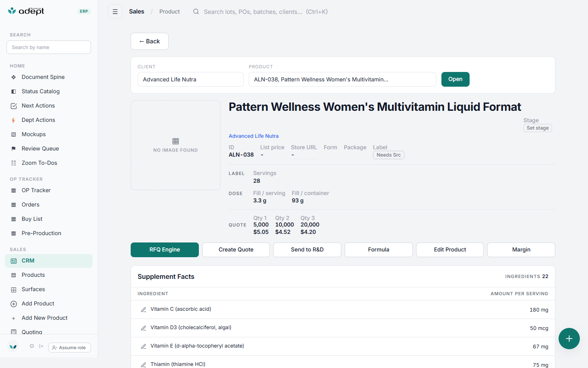This screenshot has height=368, width=588.
Task: Toggle the sidebar with the hamburger menu icon
Action: [x=115, y=11]
